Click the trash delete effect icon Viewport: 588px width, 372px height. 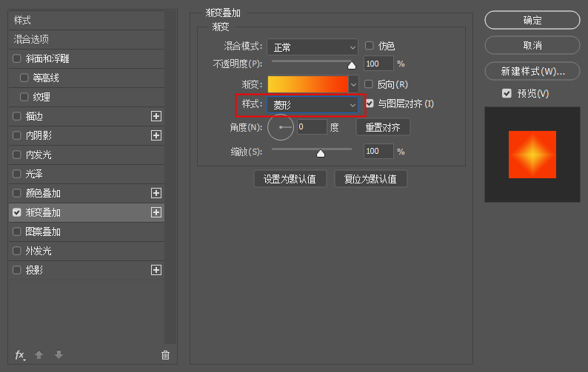click(x=165, y=355)
